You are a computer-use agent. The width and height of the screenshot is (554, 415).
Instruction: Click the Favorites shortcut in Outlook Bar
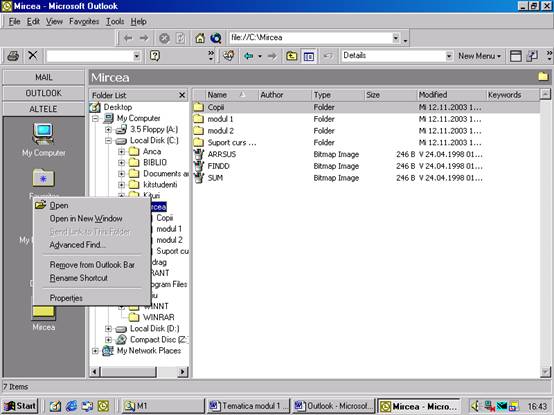pyautogui.click(x=43, y=182)
